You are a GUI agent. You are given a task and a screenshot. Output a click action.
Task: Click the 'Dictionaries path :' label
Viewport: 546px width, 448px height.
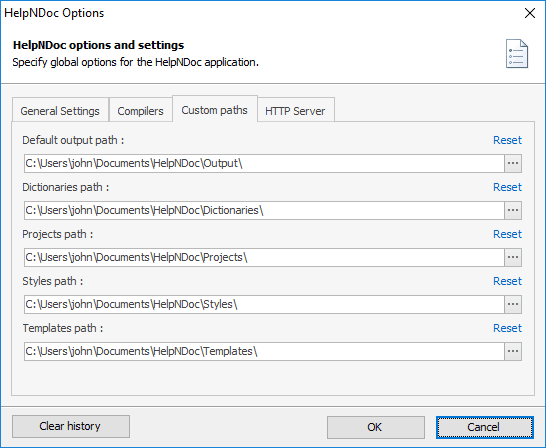tap(66, 187)
